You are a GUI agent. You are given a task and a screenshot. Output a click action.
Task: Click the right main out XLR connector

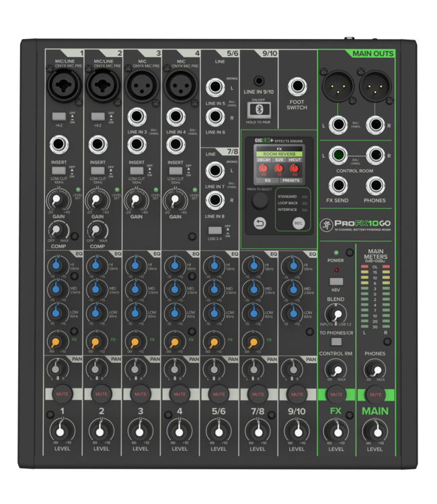[x=375, y=86]
